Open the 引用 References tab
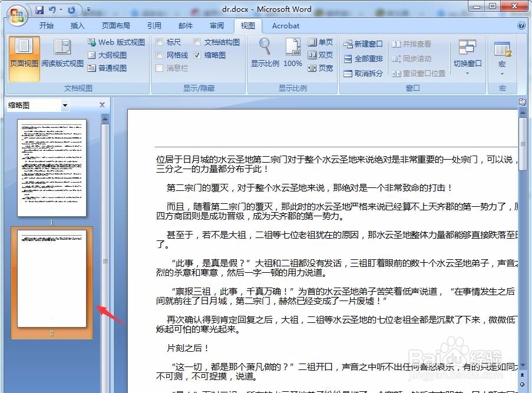This screenshot has width=532, height=393. tap(154, 26)
